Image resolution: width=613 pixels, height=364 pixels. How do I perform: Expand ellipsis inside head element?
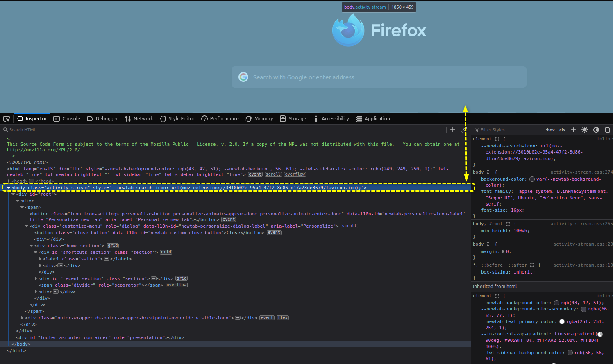[32, 181]
